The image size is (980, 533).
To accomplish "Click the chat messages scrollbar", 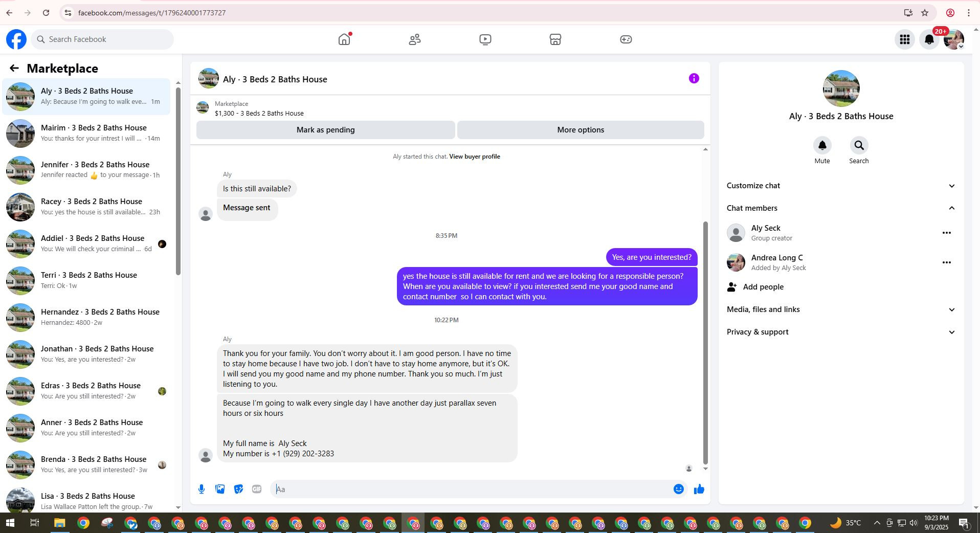I will [705, 343].
